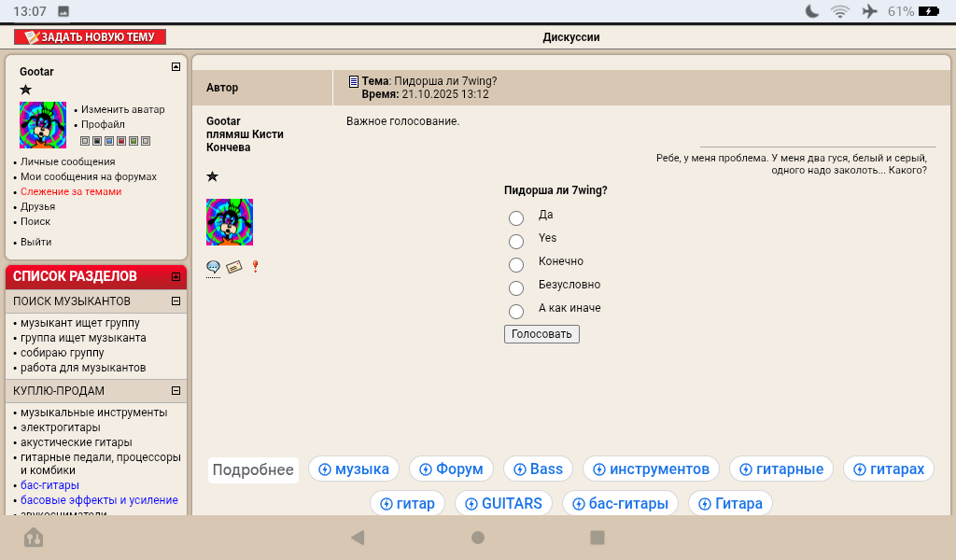
Task: Click the red exclamation report icon
Action: tap(255, 266)
